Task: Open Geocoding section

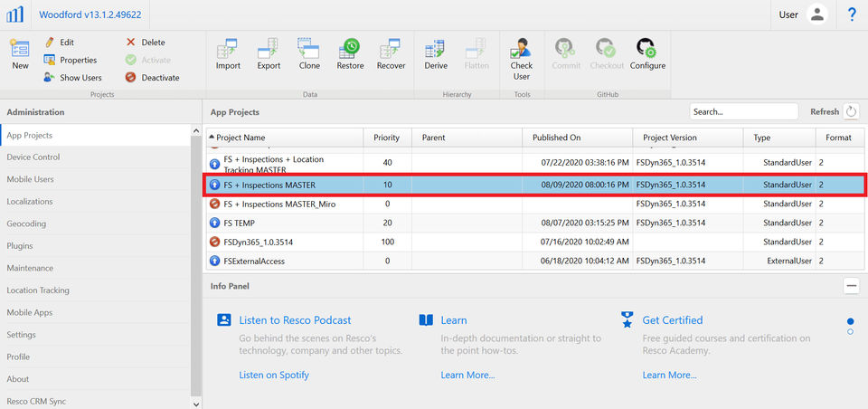Action: (x=95, y=224)
